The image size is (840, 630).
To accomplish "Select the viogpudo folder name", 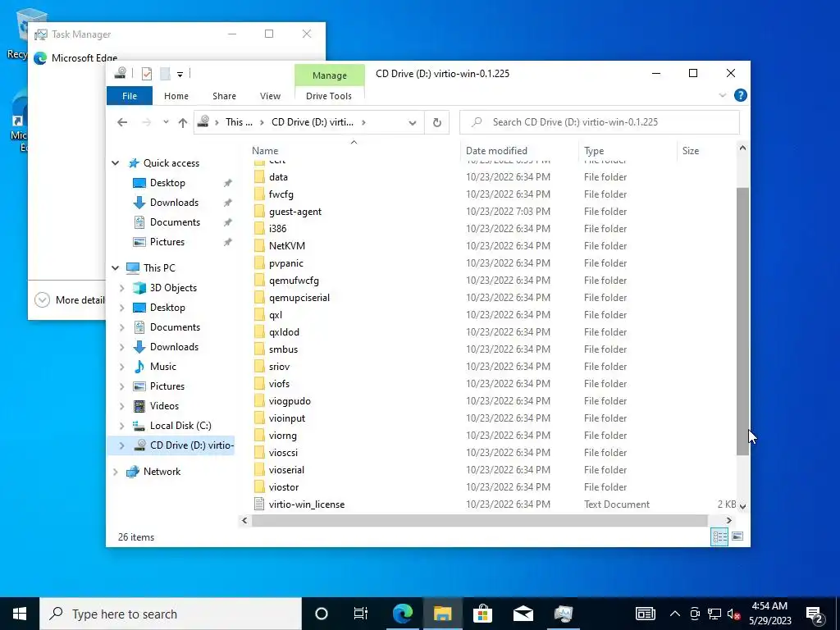I will tap(290, 401).
